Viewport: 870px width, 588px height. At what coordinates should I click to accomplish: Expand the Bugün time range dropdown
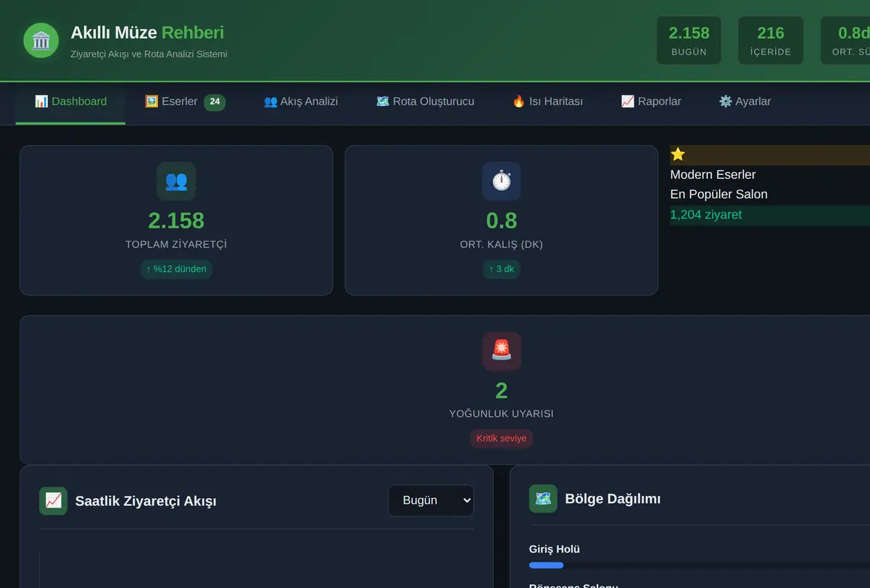pos(431,500)
